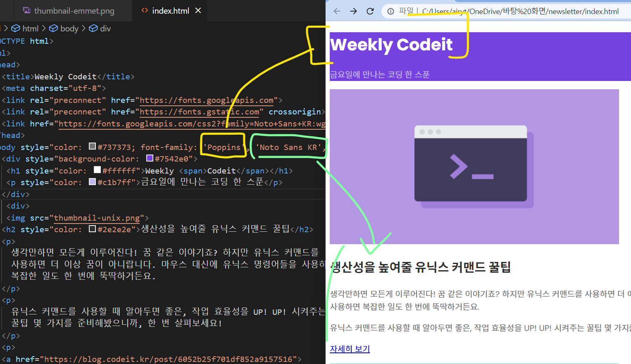Click the 자세히 보기 link in the page
The width and height of the screenshot is (631, 364).
click(350, 349)
